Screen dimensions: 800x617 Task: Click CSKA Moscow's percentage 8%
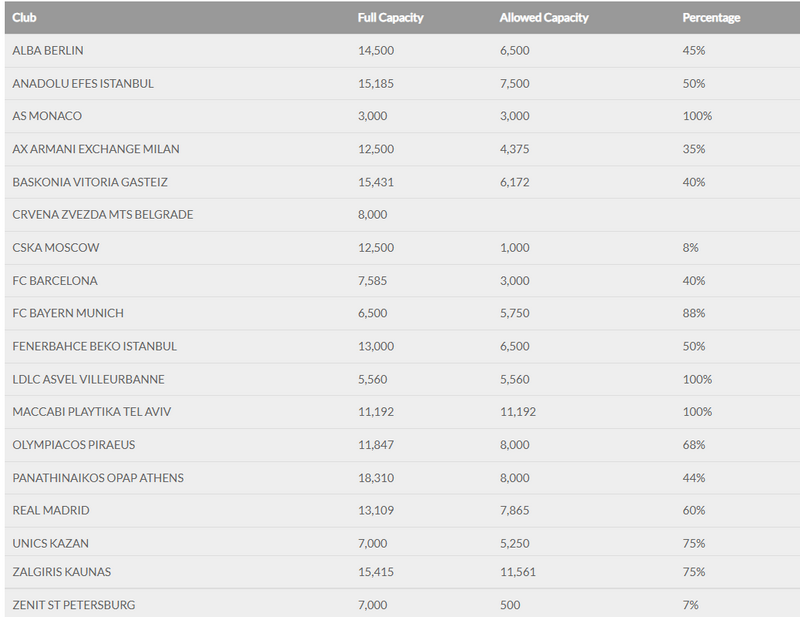coord(691,248)
